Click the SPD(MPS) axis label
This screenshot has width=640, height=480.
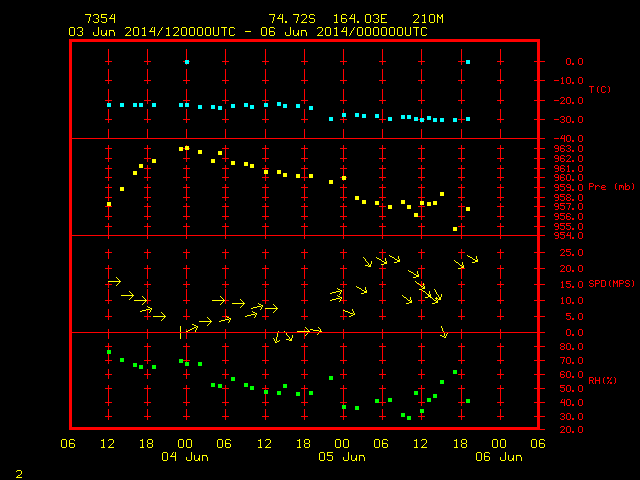click(x=611, y=283)
